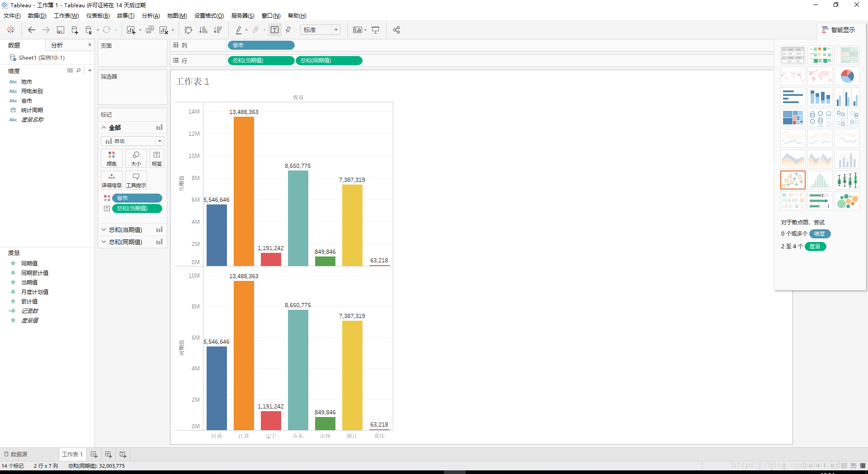Create a new worksheet from the toolbar chart-plus icon
Viewport: 868px width, 474px height.
[131, 30]
